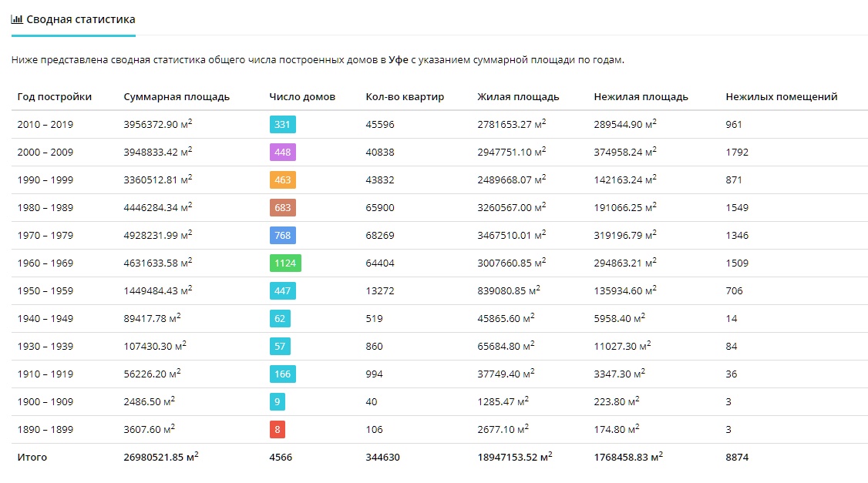Select the purple 448 badge

click(x=282, y=153)
